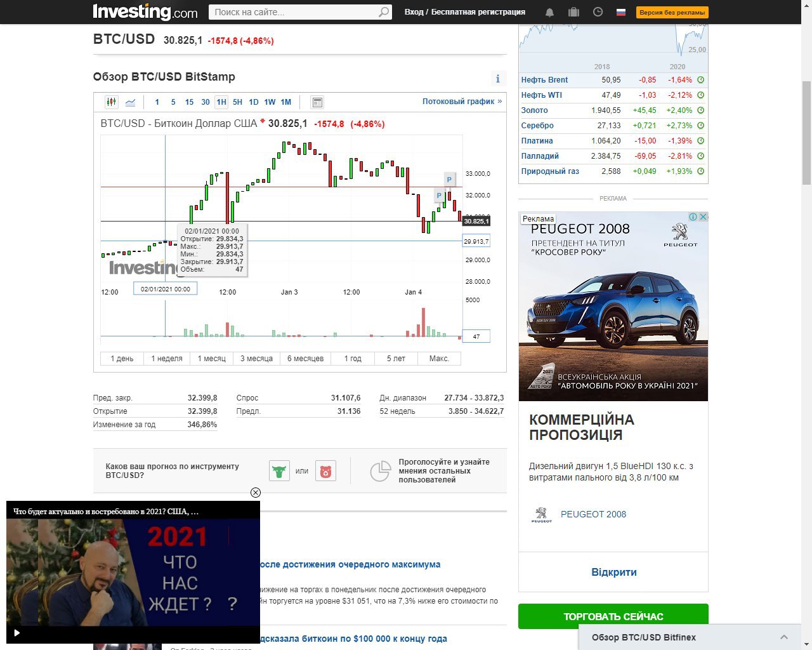The image size is (812, 650).
Task: Select the 1W chart interval
Action: coord(270,102)
